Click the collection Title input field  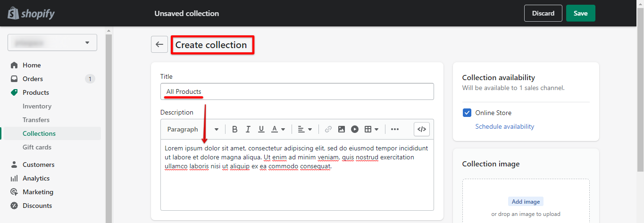click(x=297, y=91)
